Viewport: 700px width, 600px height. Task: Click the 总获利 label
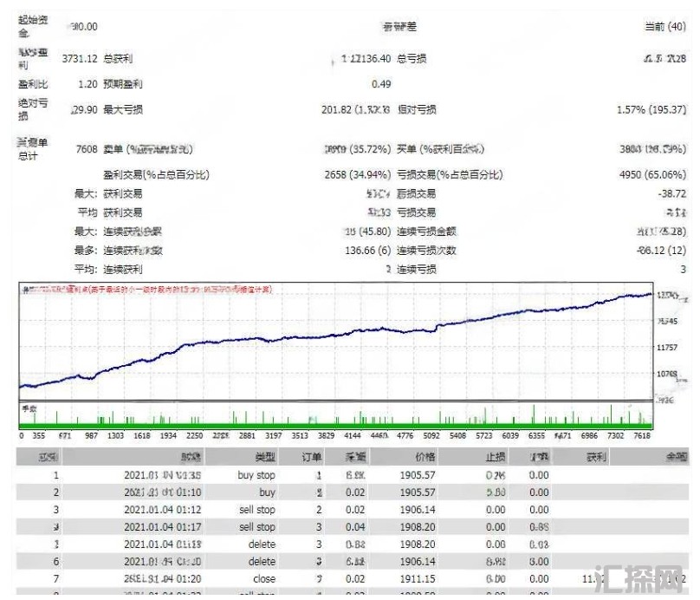click(x=118, y=58)
